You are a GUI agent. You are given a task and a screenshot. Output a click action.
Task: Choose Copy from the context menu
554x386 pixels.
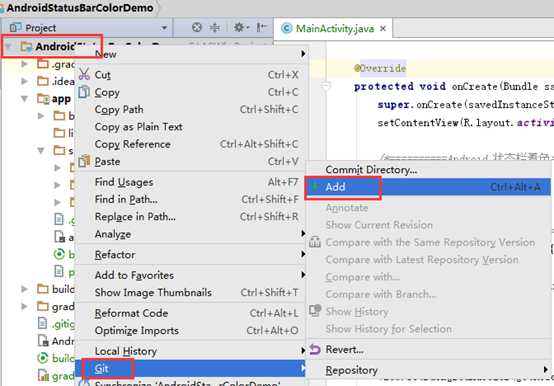pyautogui.click(x=191, y=92)
